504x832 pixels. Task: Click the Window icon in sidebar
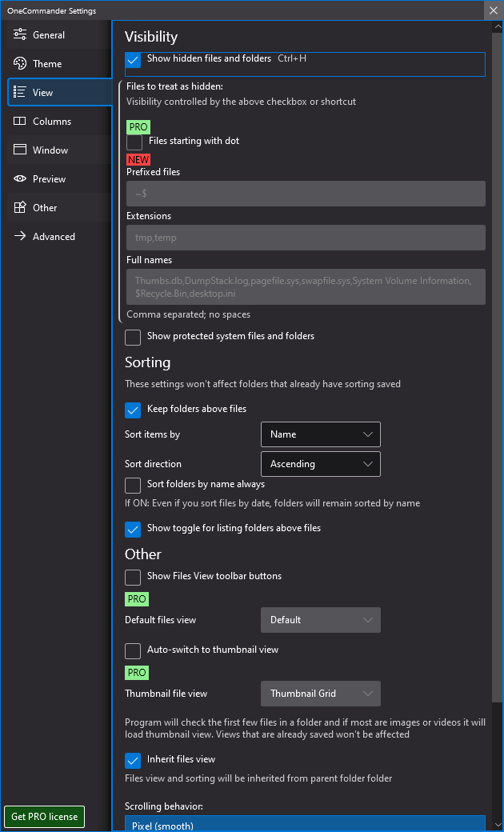[20, 150]
